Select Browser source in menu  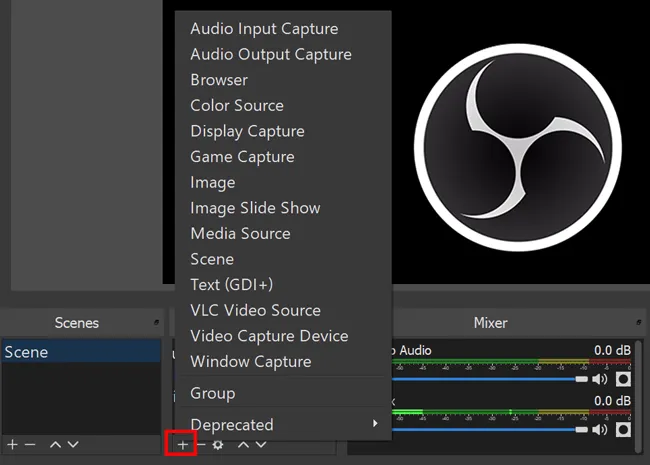point(283,80)
